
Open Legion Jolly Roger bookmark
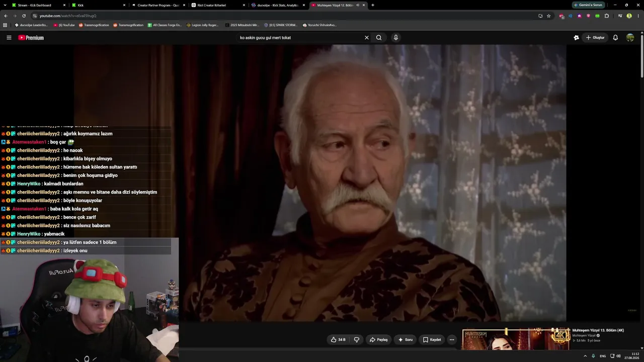tap(202, 25)
